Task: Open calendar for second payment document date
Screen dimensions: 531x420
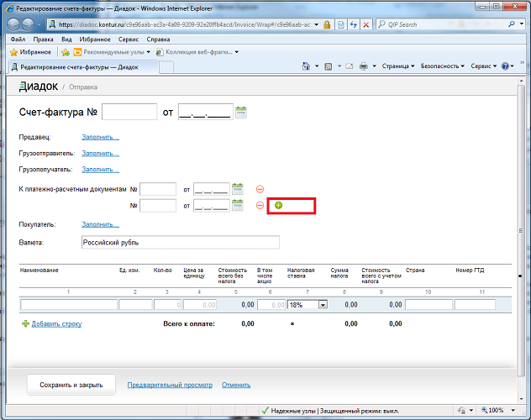Action: pyautogui.click(x=238, y=205)
